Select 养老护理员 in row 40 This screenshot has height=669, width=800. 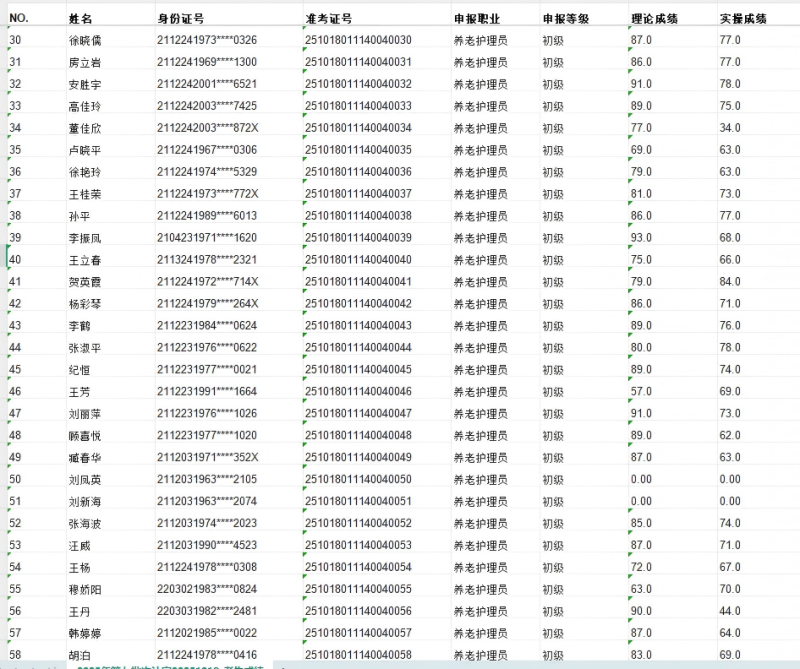point(480,260)
